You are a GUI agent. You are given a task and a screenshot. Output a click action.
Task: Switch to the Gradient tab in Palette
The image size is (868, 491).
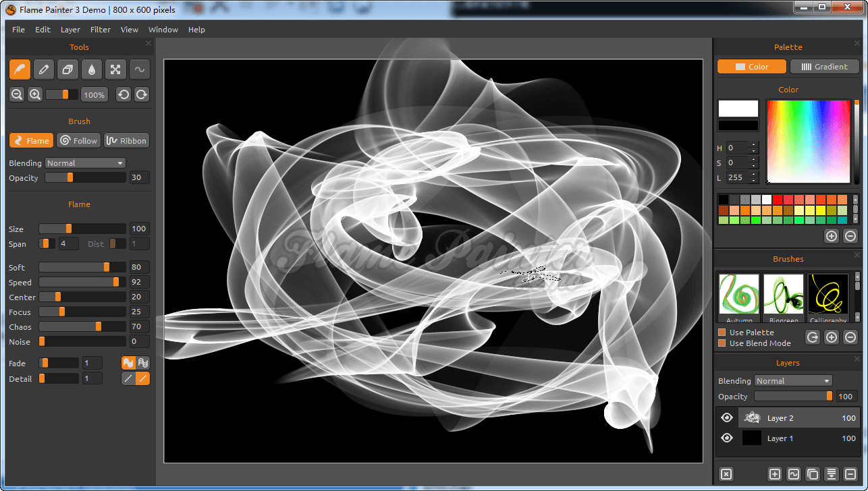pyautogui.click(x=825, y=66)
